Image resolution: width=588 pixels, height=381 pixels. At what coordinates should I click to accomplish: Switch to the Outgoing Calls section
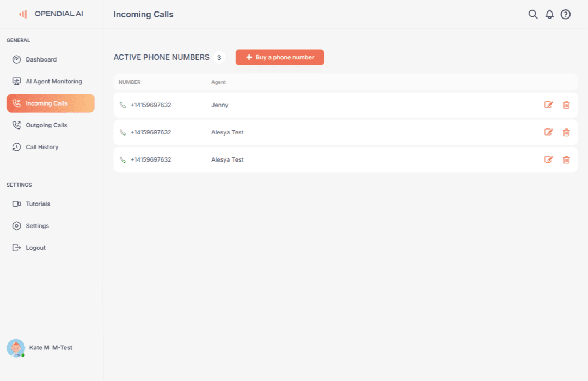click(x=47, y=125)
